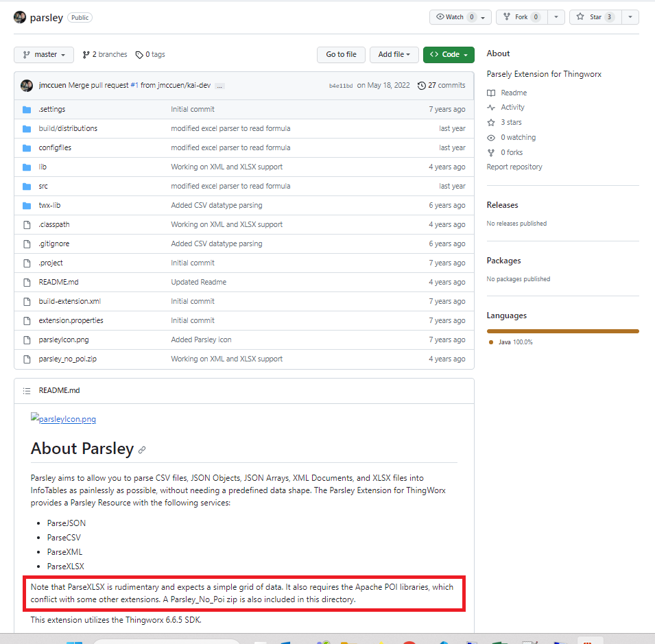Expand the truncated commit message ellipsis
Image resolution: width=655 pixels, height=644 pixels.
219,85
